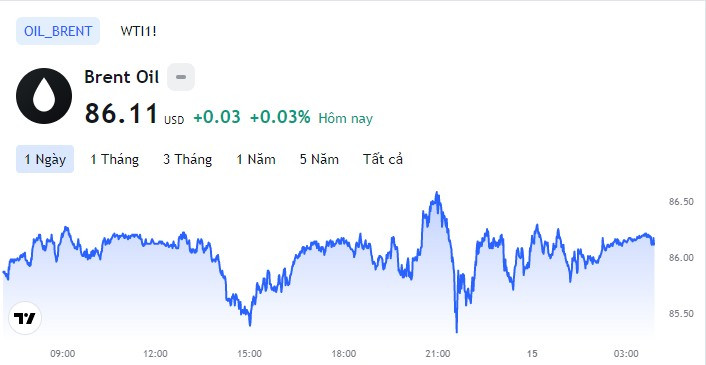Select the 1 Tháng time range

pos(114,159)
